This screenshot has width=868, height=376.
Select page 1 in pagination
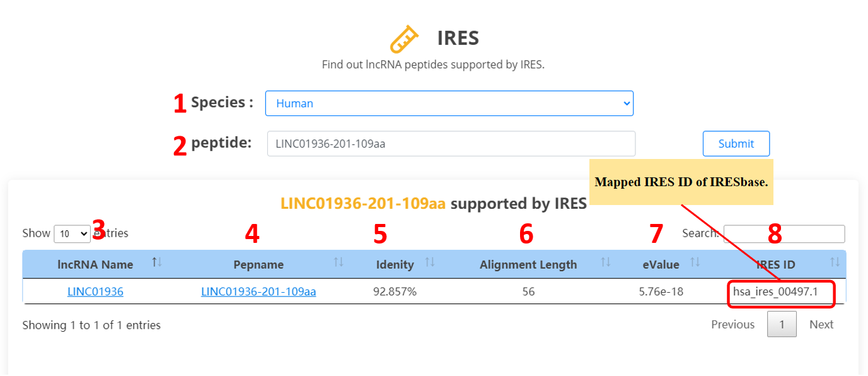click(782, 324)
